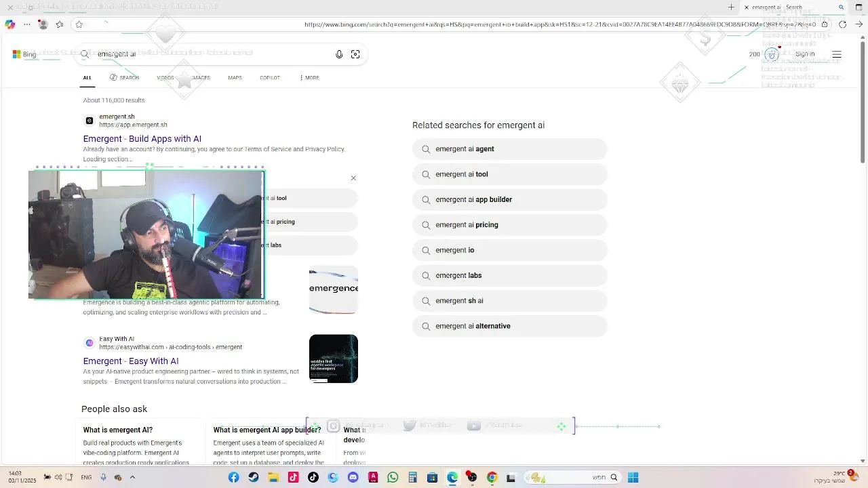Expand 'What is emergent AI?' question

click(x=118, y=430)
